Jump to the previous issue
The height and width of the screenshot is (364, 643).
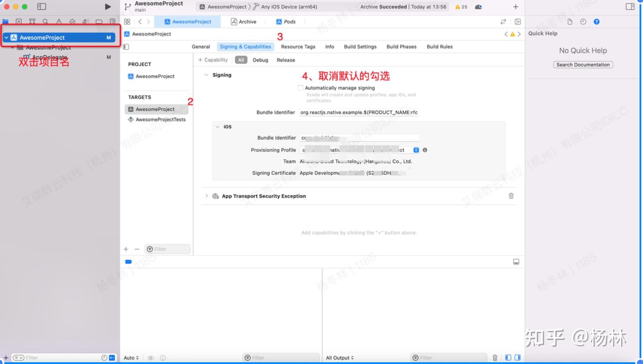(506, 34)
